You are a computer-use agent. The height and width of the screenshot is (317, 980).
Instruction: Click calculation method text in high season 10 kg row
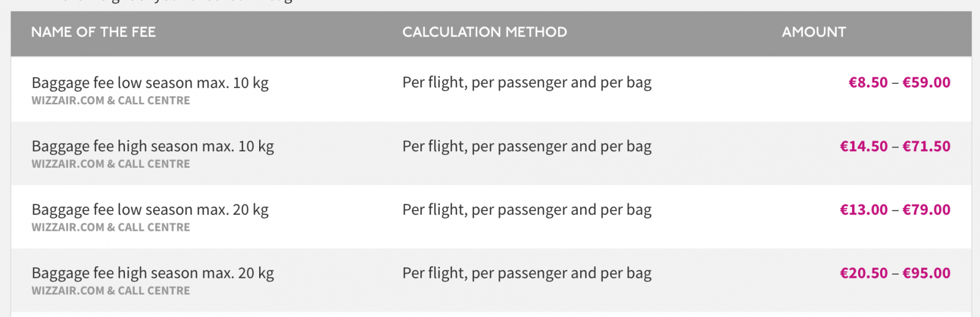pos(527,147)
